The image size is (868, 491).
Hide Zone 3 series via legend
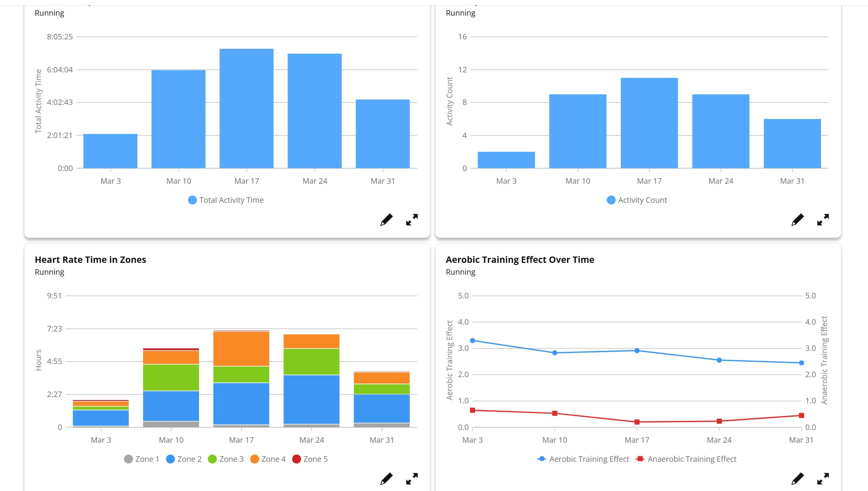226,459
